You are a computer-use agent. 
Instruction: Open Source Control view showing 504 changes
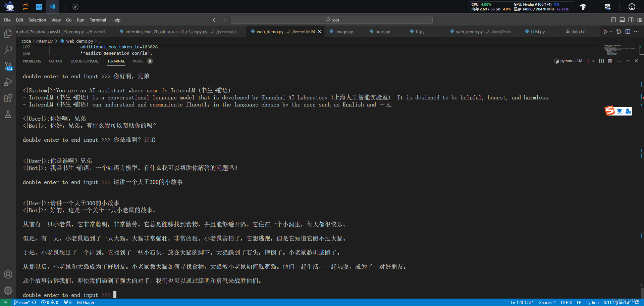(8, 66)
